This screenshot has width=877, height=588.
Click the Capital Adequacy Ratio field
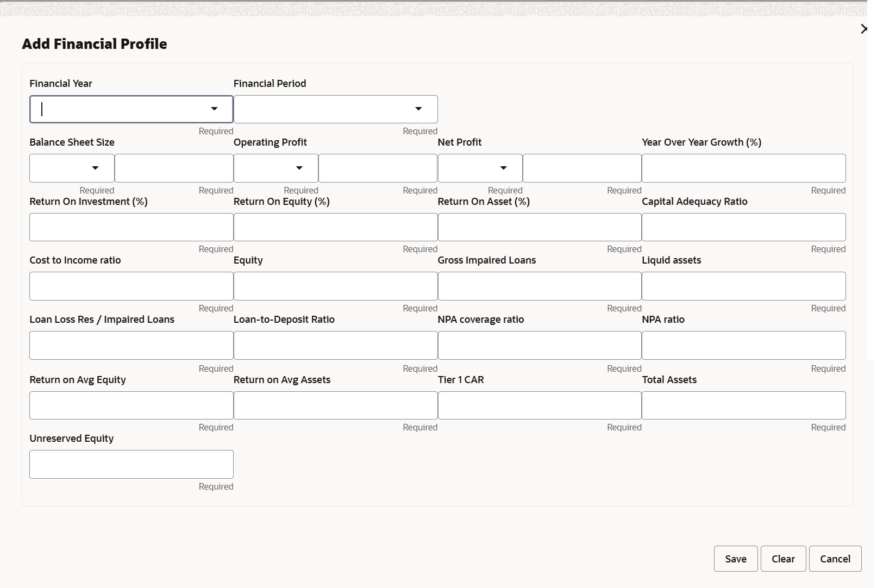click(x=743, y=227)
